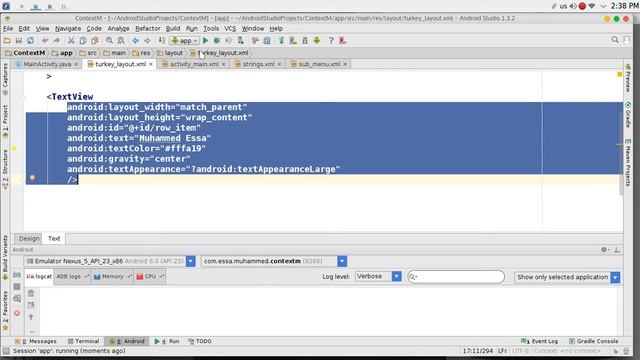Image resolution: width=640 pixels, height=360 pixels.
Task: Open the VCS menu
Action: [x=230, y=29]
